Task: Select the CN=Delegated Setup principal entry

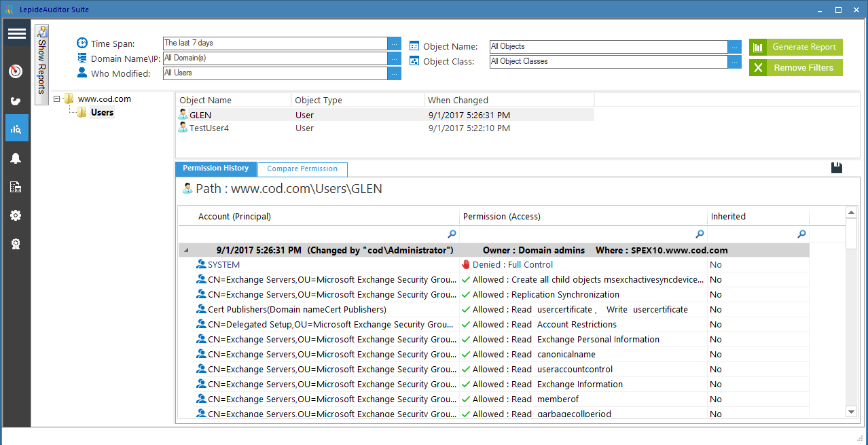Action: (332, 324)
